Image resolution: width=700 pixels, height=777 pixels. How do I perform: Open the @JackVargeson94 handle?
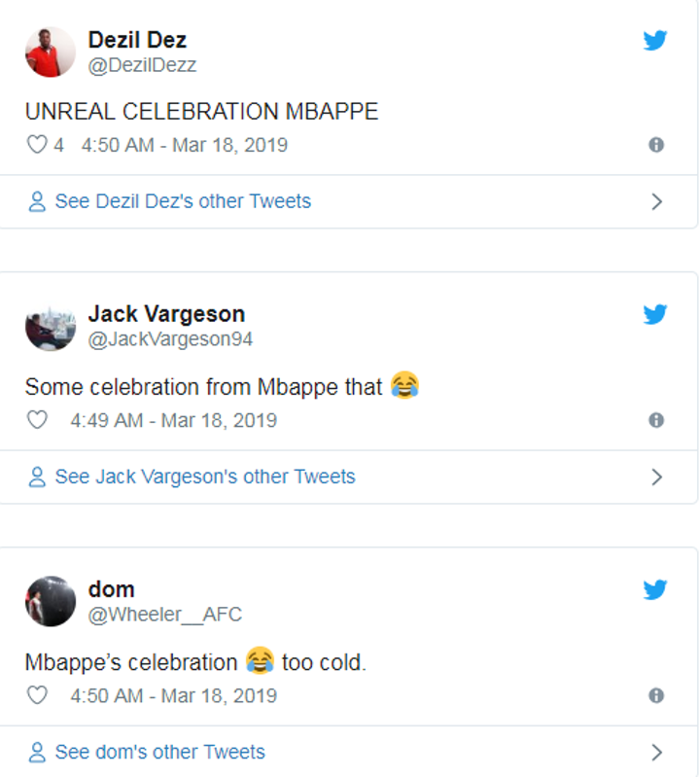point(170,339)
